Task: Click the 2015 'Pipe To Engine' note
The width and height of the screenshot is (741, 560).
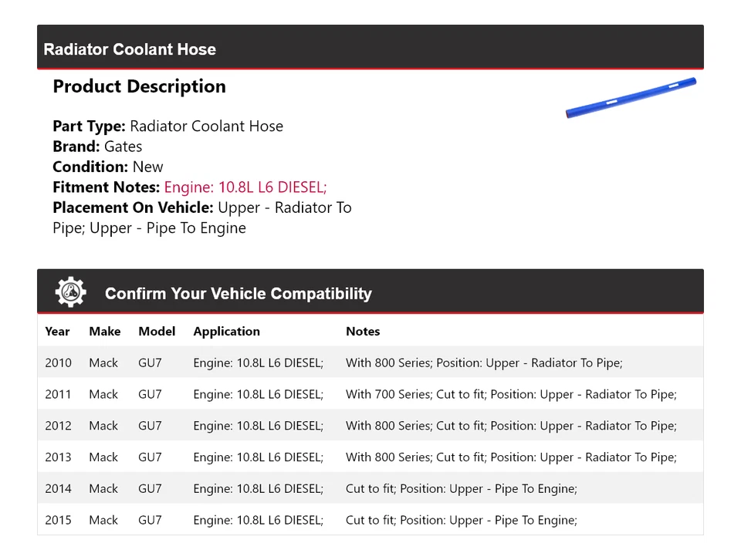Action: pos(462,520)
